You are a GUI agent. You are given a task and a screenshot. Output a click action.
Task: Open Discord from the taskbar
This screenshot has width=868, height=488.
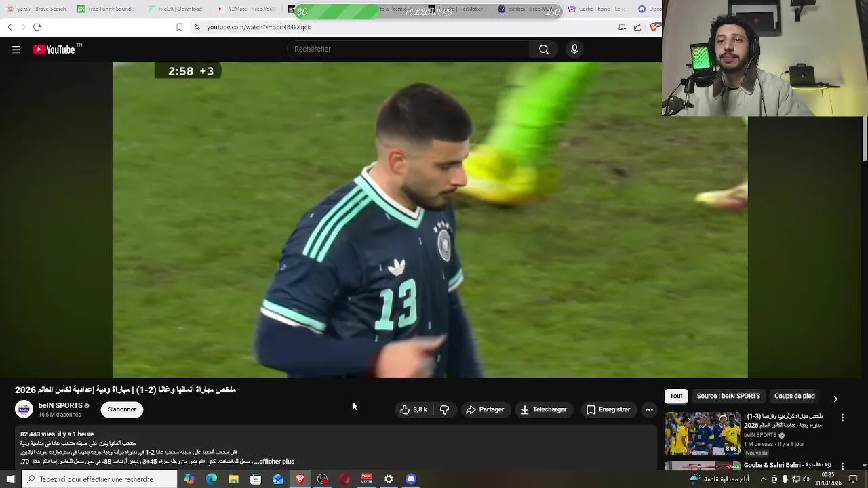411,479
